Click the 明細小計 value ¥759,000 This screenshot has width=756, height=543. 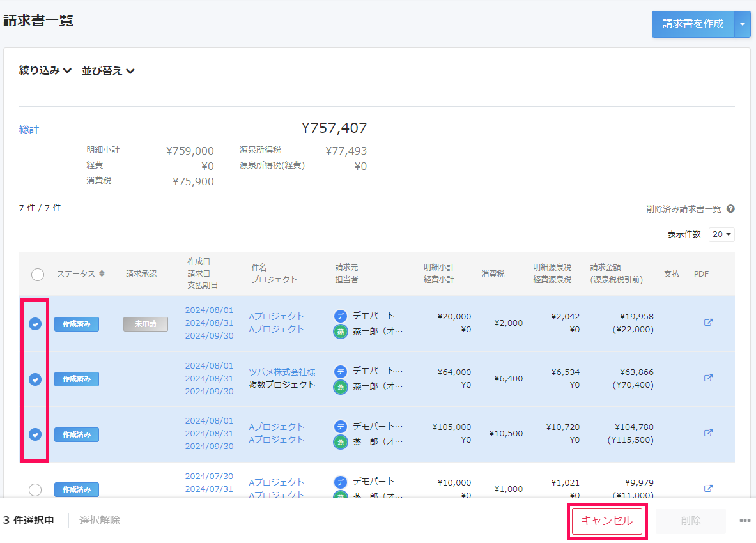tap(190, 151)
